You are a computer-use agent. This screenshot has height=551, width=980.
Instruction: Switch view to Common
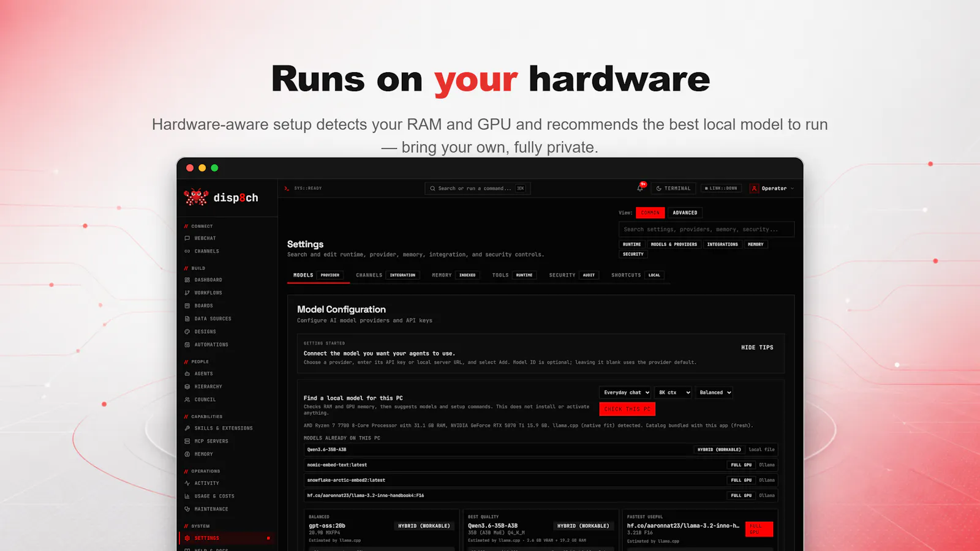click(650, 213)
